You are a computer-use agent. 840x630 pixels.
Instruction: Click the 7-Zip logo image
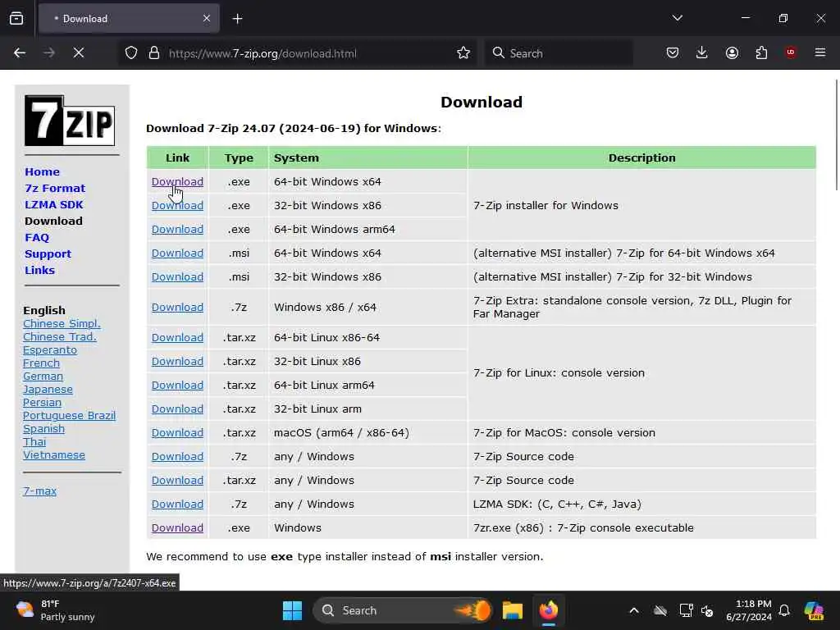[x=70, y=121]
